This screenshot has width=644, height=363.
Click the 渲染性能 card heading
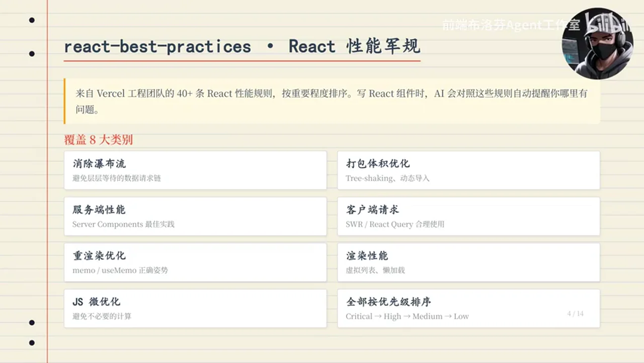pyautogui.click(x=367, y=256)
